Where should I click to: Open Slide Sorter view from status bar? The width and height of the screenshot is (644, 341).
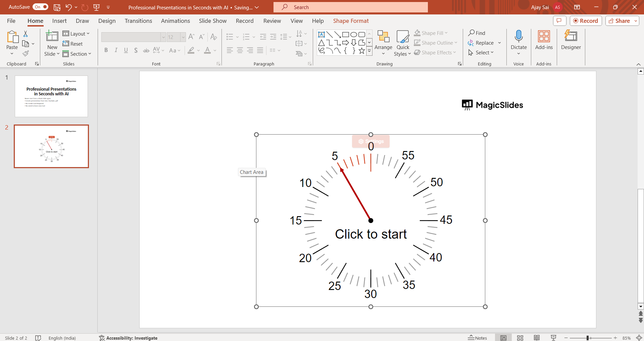[x=520, y=338]
